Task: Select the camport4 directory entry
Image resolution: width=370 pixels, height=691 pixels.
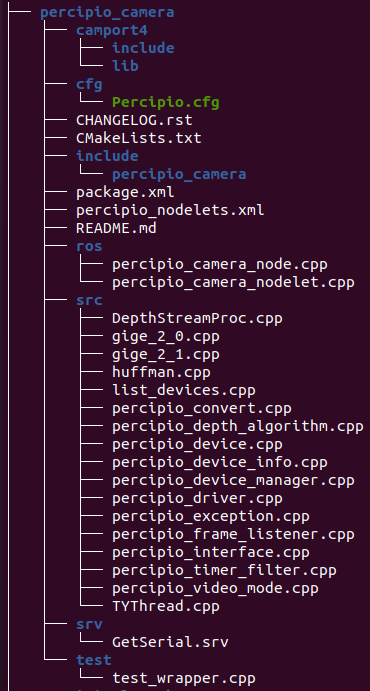Action: pyautogui.click(x=111, y=30)
